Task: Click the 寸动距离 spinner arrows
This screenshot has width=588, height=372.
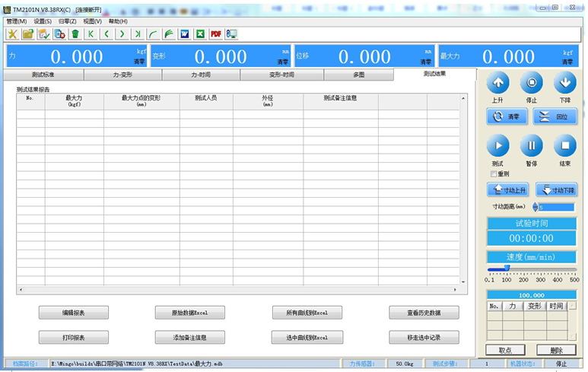Action: (x=535, y=207)
